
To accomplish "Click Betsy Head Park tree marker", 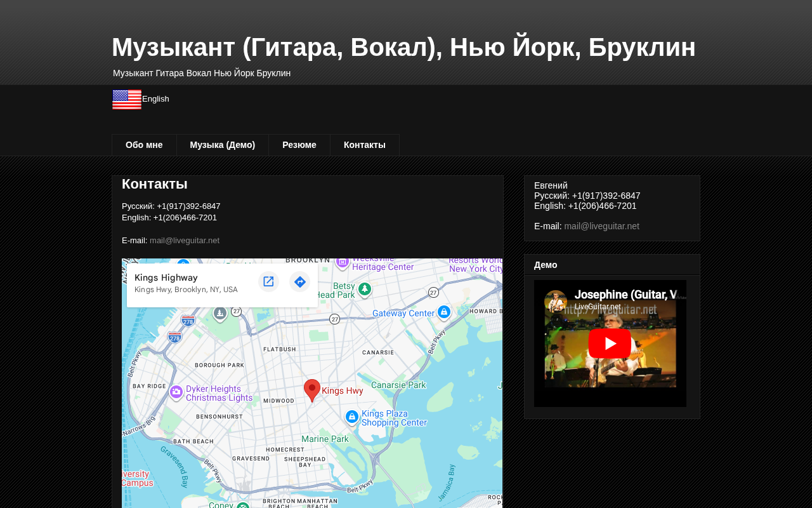I will [x=364, y=290].
